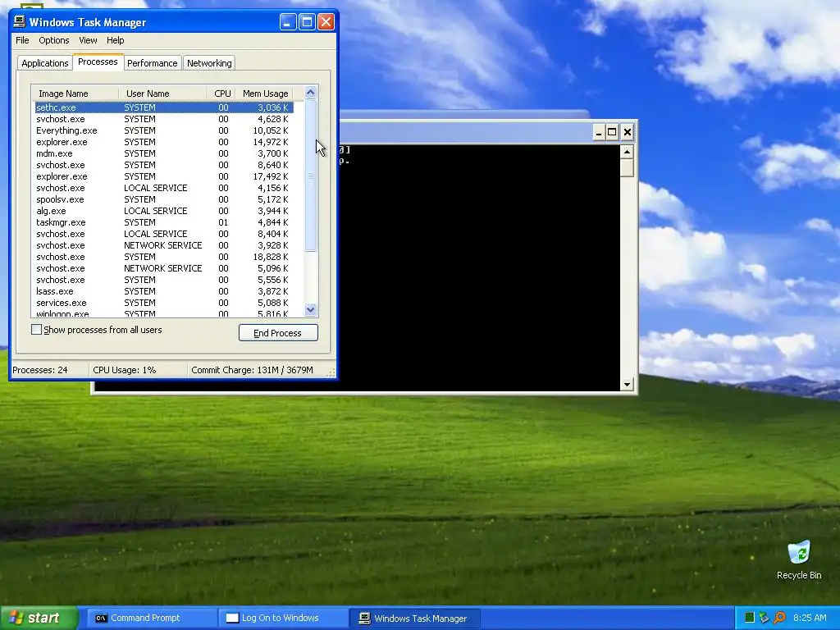Sort by the CPU column header
Image resolution: width=840 pixels, height=630 pixels.
click(221, 94)
